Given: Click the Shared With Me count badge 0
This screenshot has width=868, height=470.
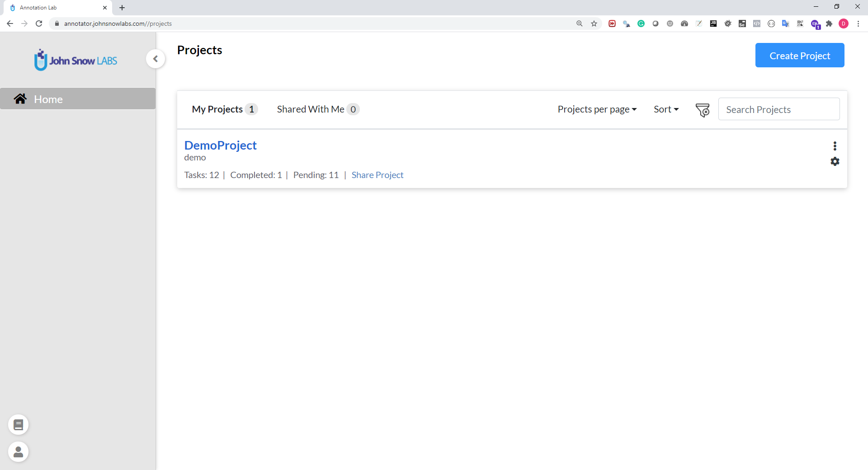Looking at the screenshot, I should point(353,109).
